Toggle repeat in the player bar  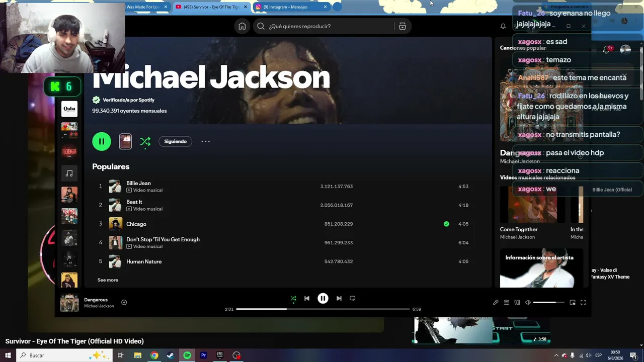(x=353, y=298)
